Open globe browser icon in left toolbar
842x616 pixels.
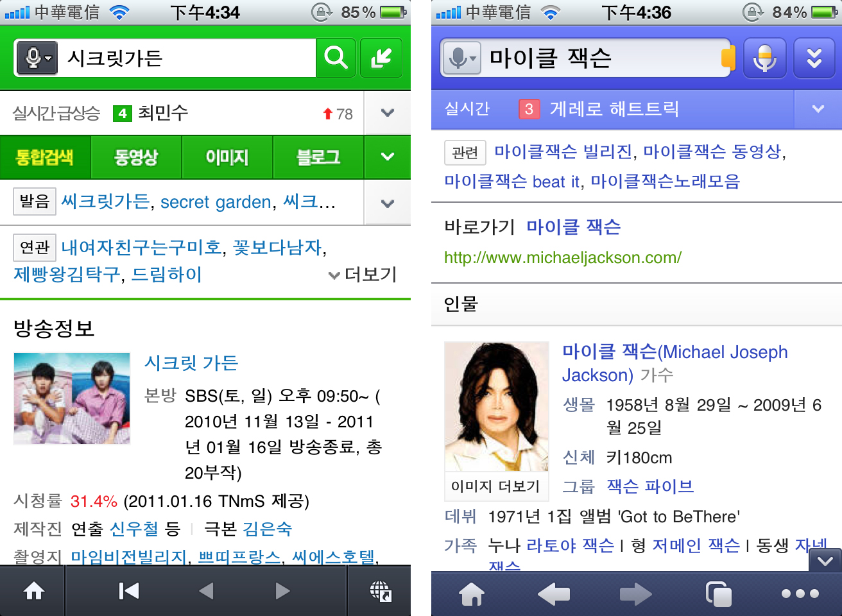(x=380, y=591)
